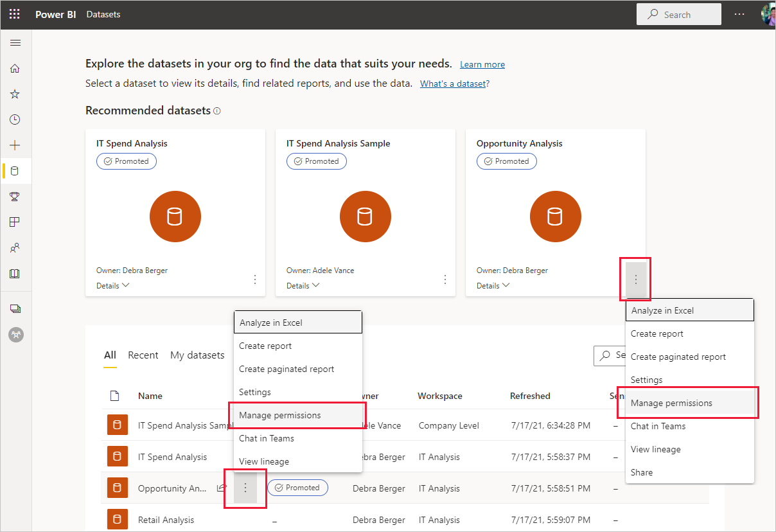Select Manage permissions in list menu
This screenshot has height=532, width=776.
pos(298,415)
